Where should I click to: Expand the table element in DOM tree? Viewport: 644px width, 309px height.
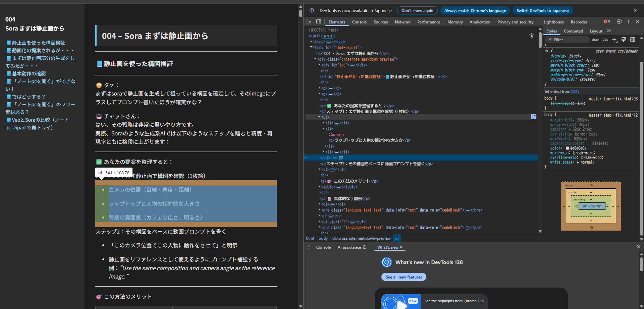point(319,187)
